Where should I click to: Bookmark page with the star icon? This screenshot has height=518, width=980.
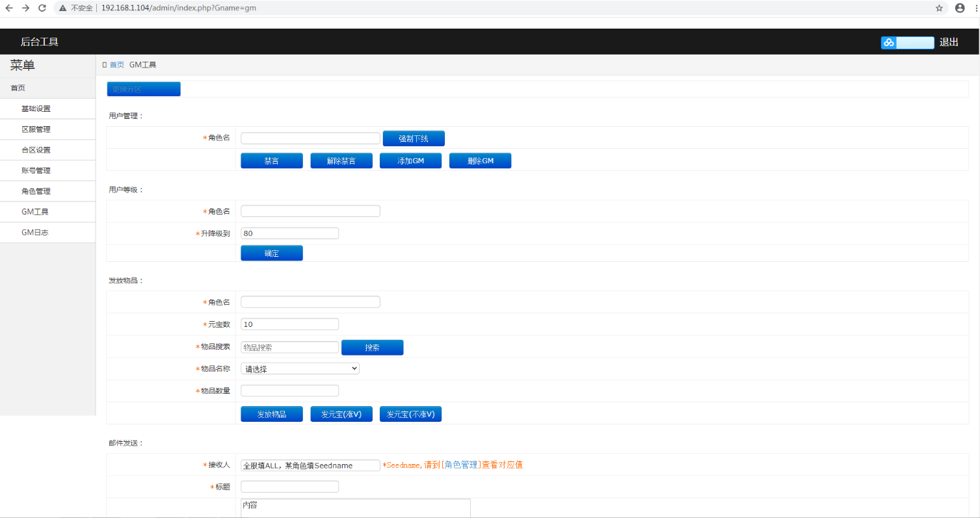coord(939,8)
